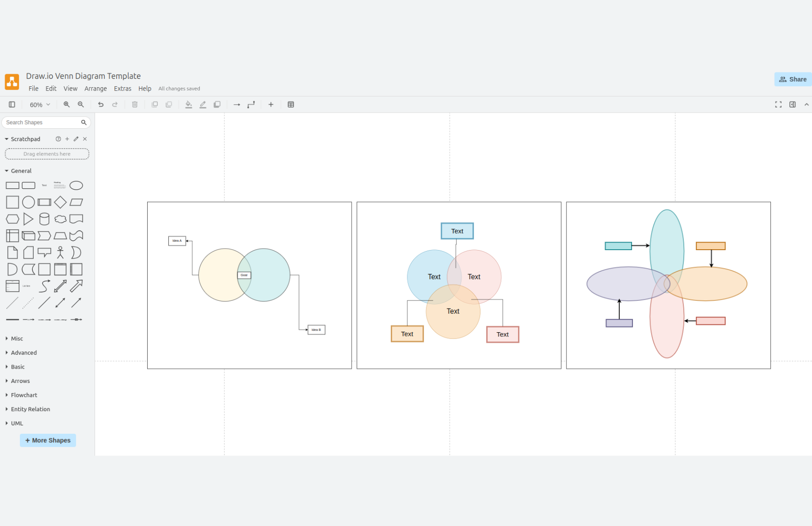The height and width of the screenshot is (526, 812).
Task: Select the Idea B box on canvas
Action: click(316, 330)
